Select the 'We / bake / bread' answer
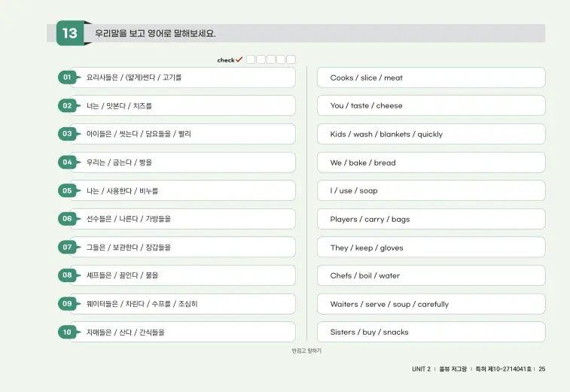 [431, 163]
